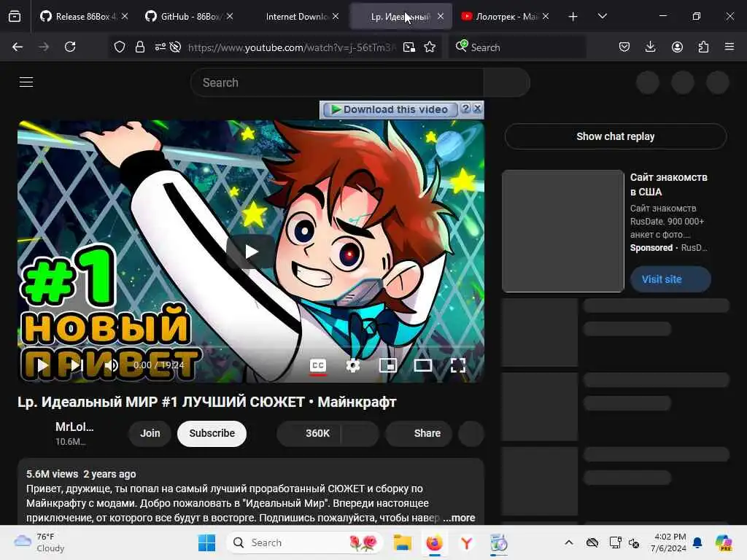Screen dimensions: 747x560
Task: Switch to the Лолотрек YouTube tab
Action: click(x=506, y=16)
